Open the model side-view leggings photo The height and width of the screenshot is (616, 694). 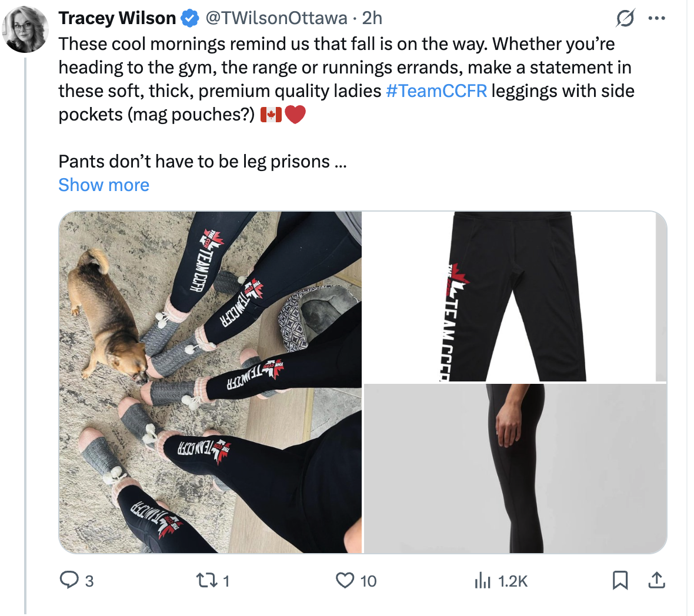515,468
